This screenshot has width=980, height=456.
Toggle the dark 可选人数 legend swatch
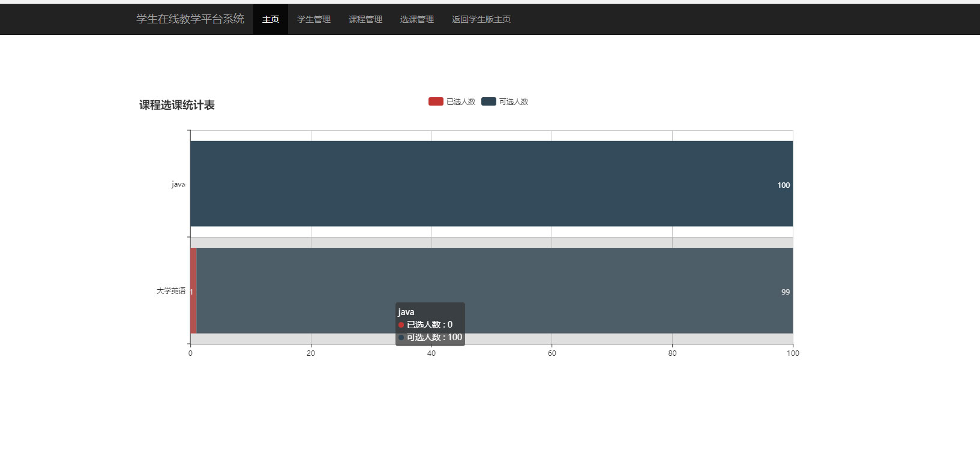click(x=488, y=101)
